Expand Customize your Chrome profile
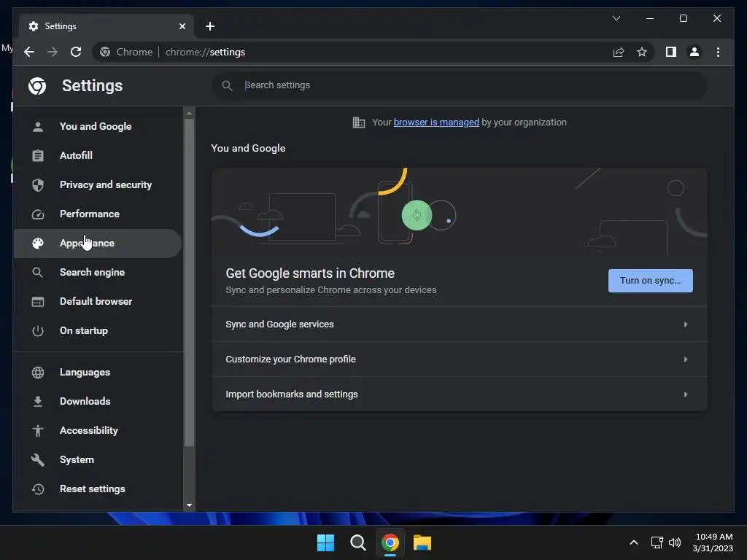747x560 pixels. (460, 359)
